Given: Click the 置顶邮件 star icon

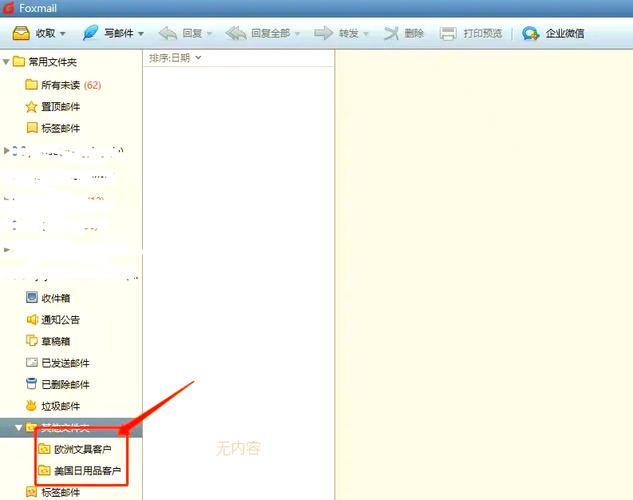Looking at the screenshot, I should click(x=31, y=107).
